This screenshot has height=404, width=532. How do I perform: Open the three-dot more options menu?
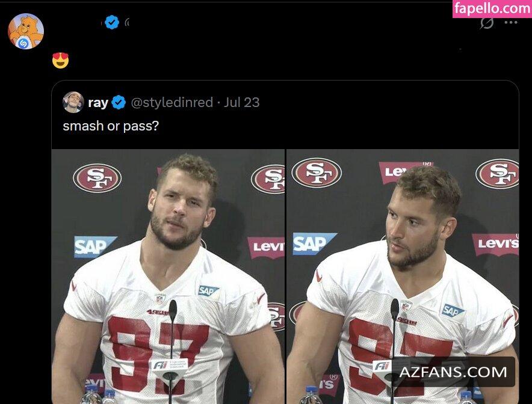point(511,23)
